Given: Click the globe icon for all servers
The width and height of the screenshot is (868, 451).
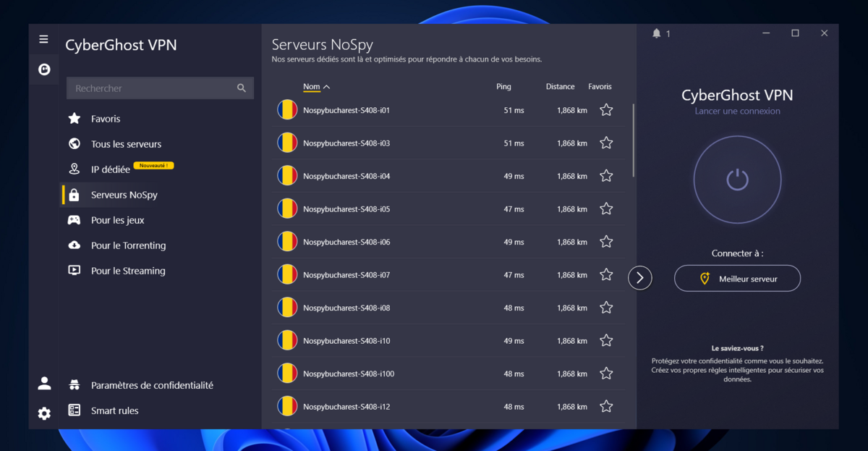Looking at the screenshot, I should coord(74,143).
